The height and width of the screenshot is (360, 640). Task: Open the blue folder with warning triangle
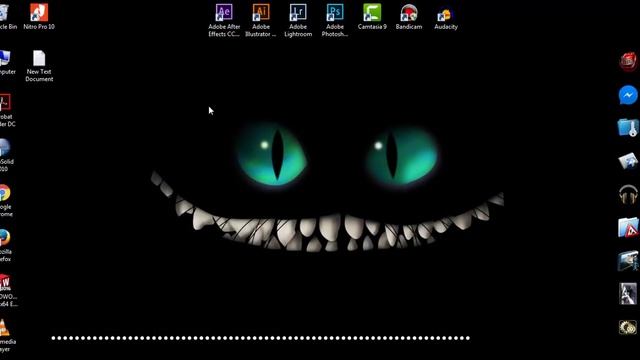click(628, 227)
